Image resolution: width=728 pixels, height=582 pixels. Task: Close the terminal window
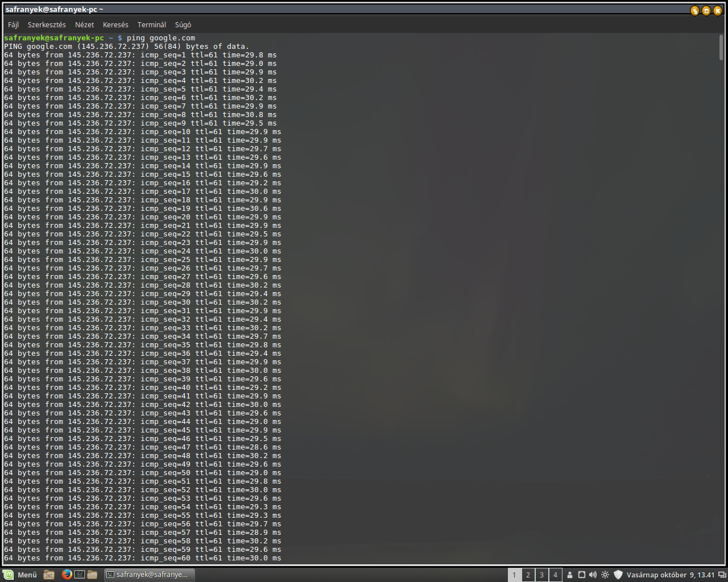pyautogui.click(x=718, y=11)
